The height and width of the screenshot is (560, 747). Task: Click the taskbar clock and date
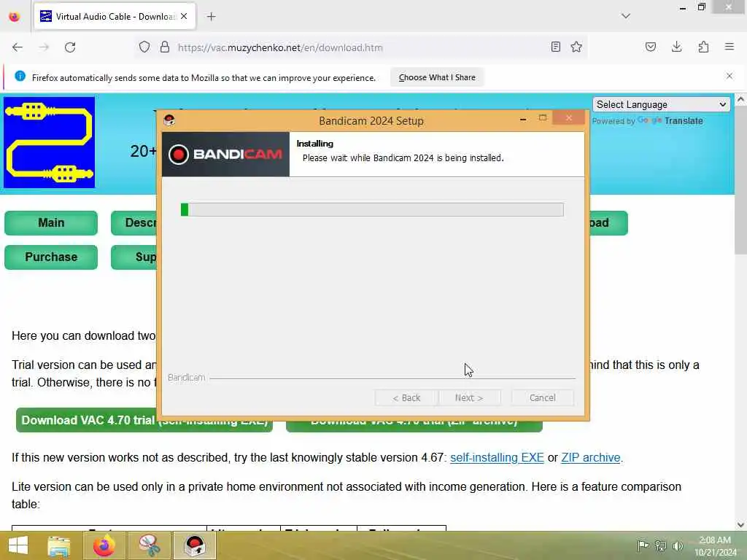[715, 545]
